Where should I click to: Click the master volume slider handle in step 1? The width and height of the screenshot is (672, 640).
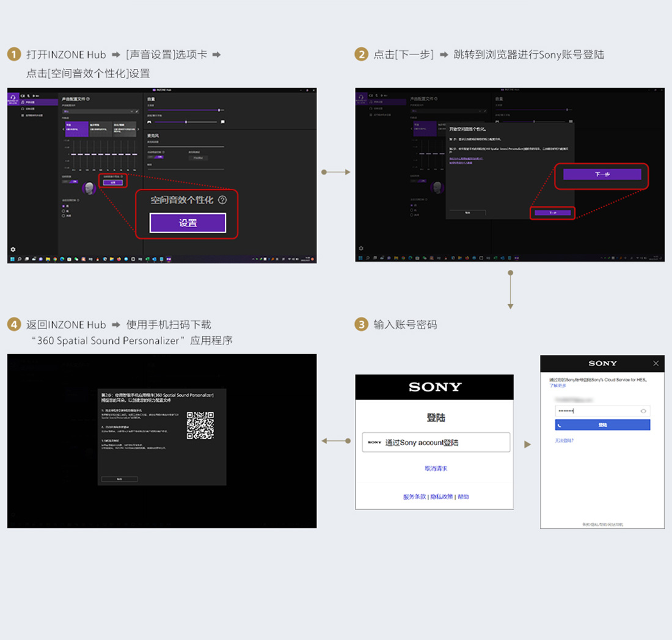(x=219, y=110)
